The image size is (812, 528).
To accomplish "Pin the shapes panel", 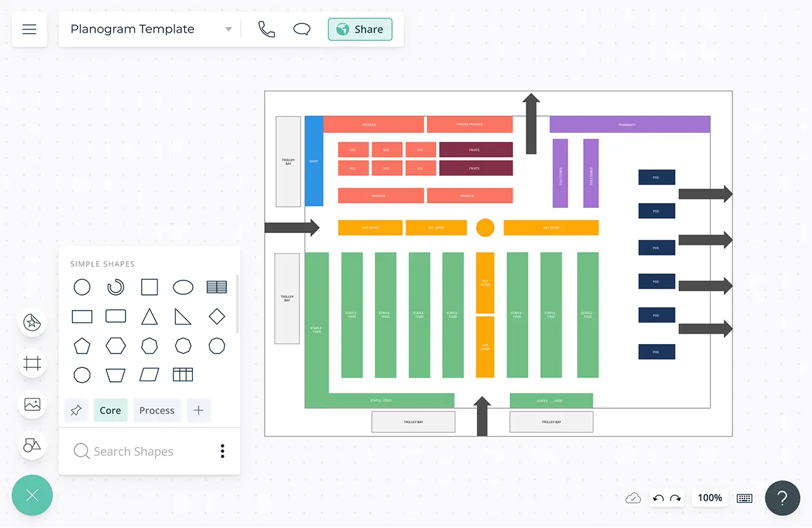I will tap(76, 410).
